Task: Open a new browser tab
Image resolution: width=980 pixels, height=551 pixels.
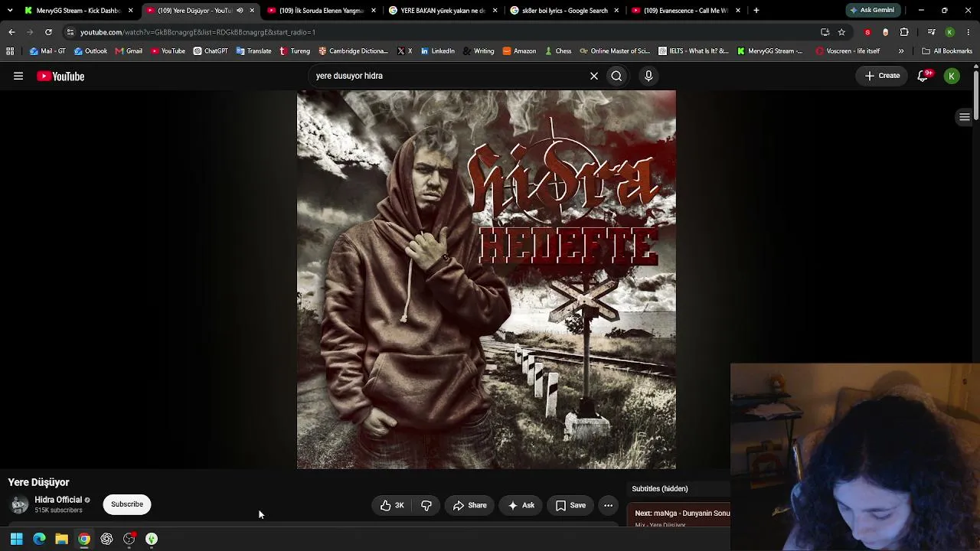Action: (756, 11)
